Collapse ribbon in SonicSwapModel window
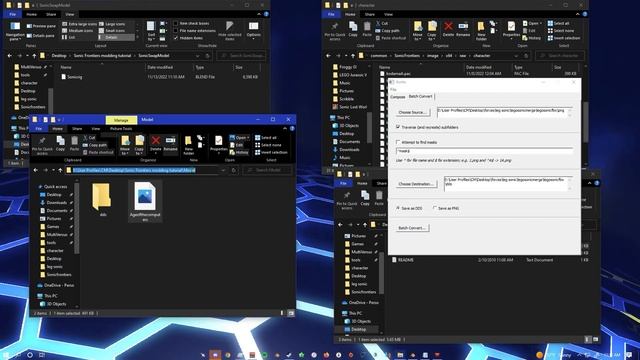The width and height of the screenshot is (640, 360). click(x=259, y=14)
